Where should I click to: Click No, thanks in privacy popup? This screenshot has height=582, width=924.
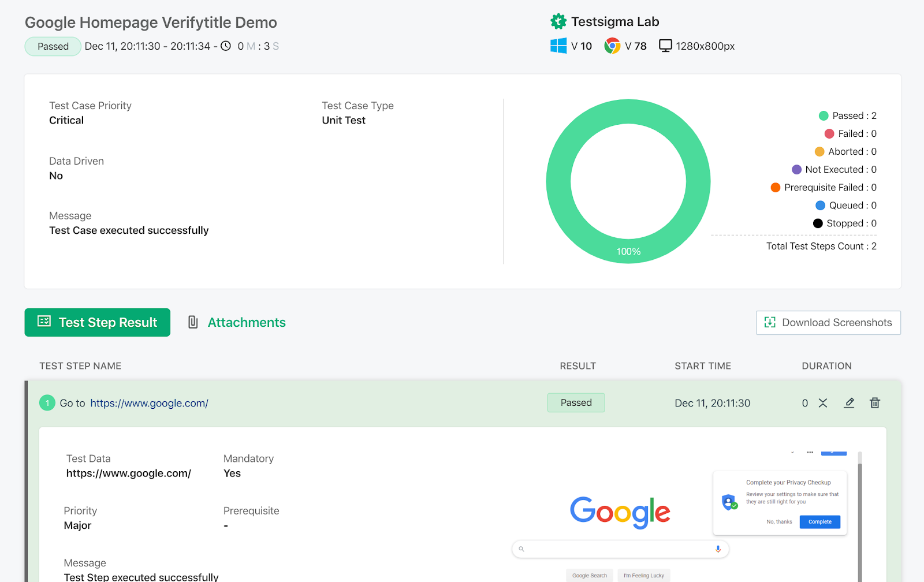(779, 522)
